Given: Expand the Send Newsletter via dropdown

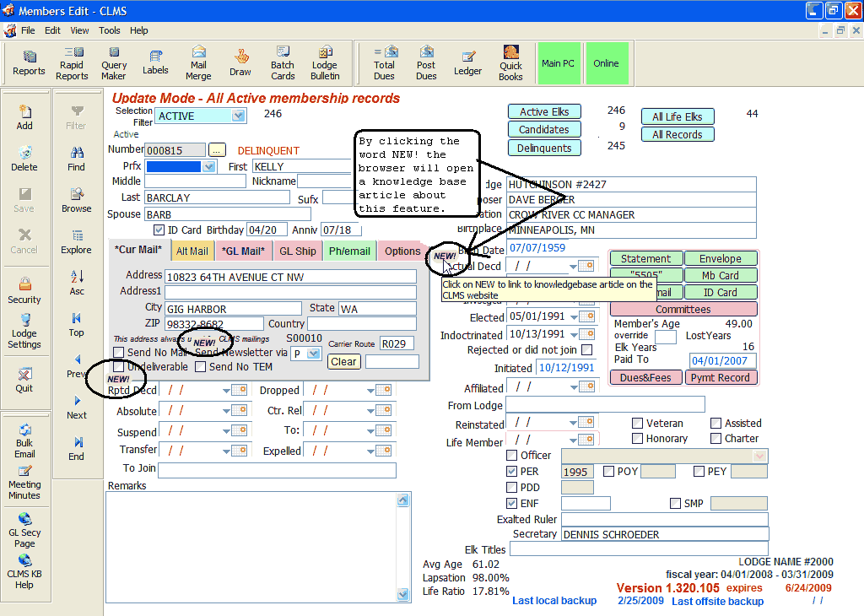Looking at the screenshot, I should tap(314, 354).
